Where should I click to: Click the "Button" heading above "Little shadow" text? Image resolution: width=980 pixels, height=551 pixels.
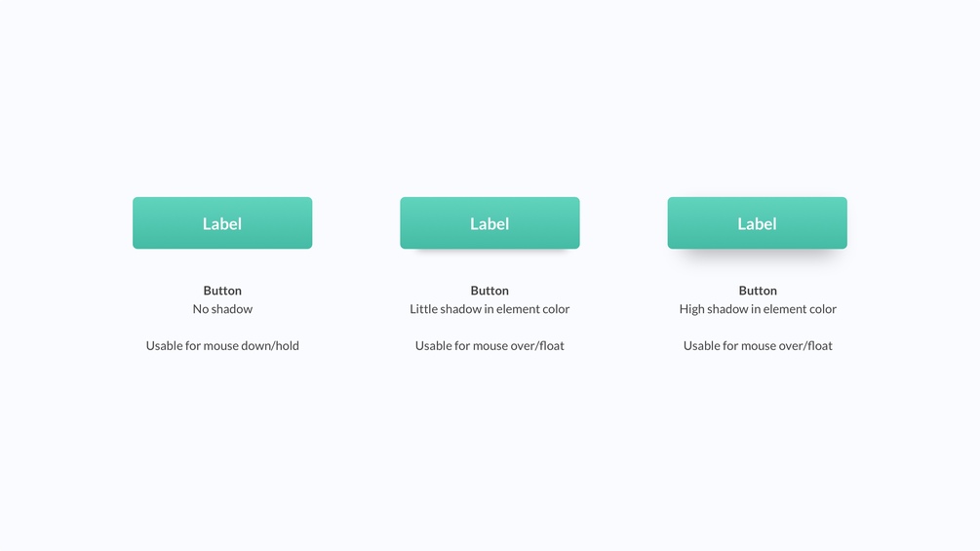pyautogui.click(x=490, y=291)
